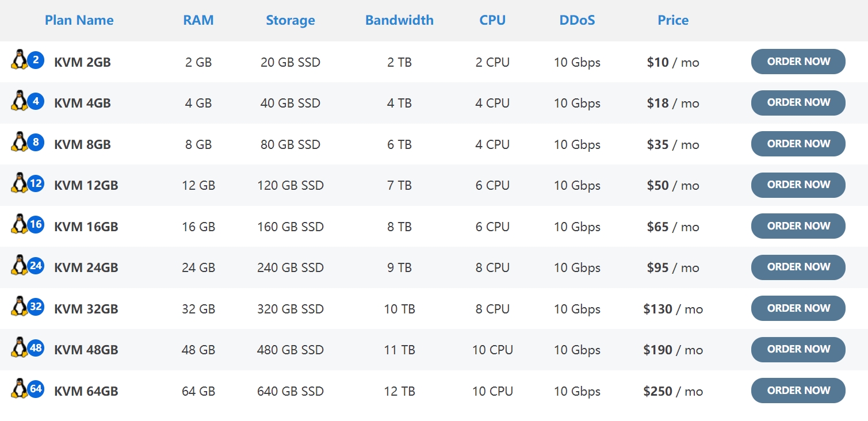The image size is (868, 421).
Task: Select the KVM 48GB plan name
Action: [86, 350]
